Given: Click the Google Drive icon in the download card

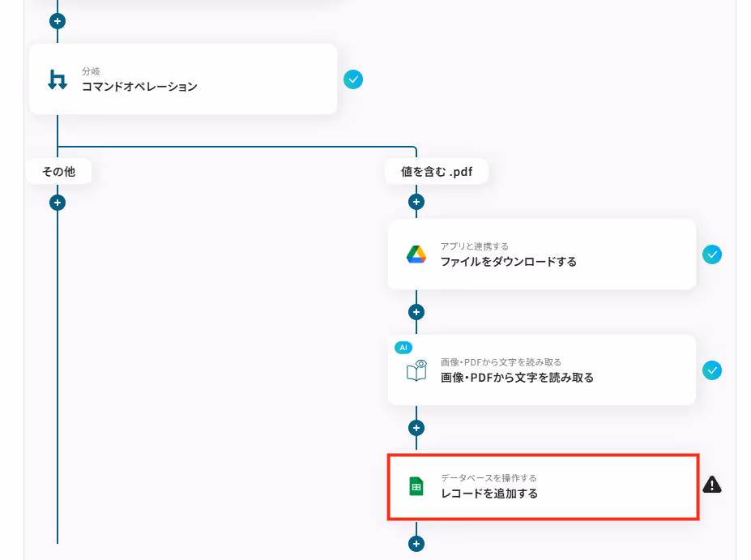Looking at the screenshot, I should click(416, 254).
